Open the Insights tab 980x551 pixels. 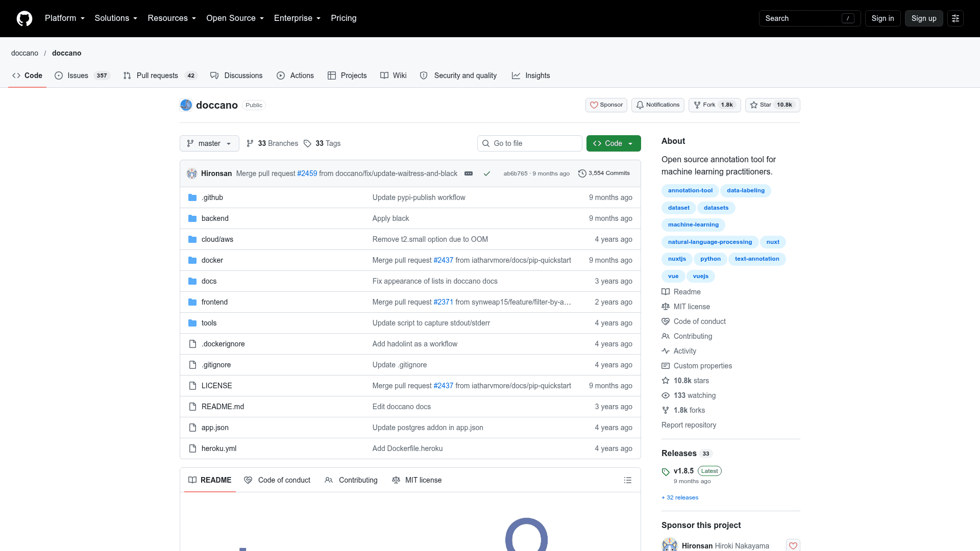(531, 76)
